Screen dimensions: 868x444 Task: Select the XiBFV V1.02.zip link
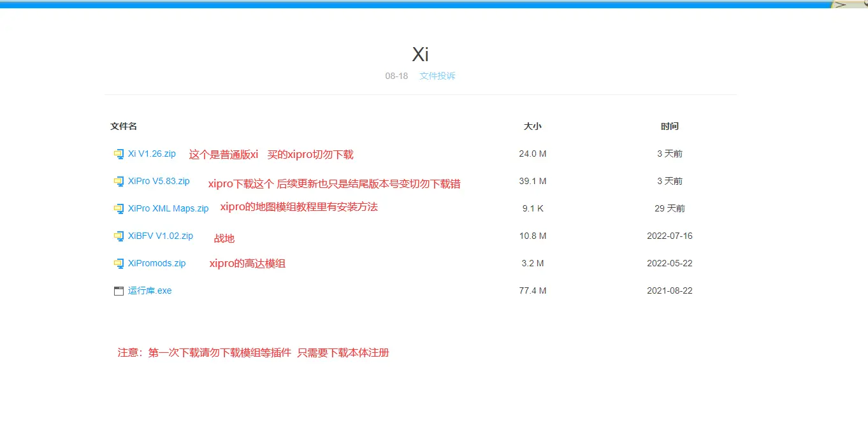point(161,236)
